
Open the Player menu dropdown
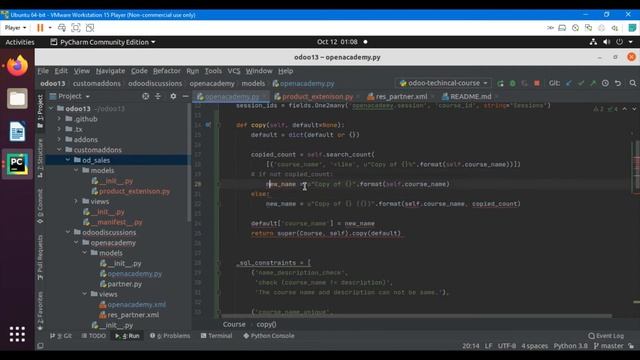pos(16,28)
